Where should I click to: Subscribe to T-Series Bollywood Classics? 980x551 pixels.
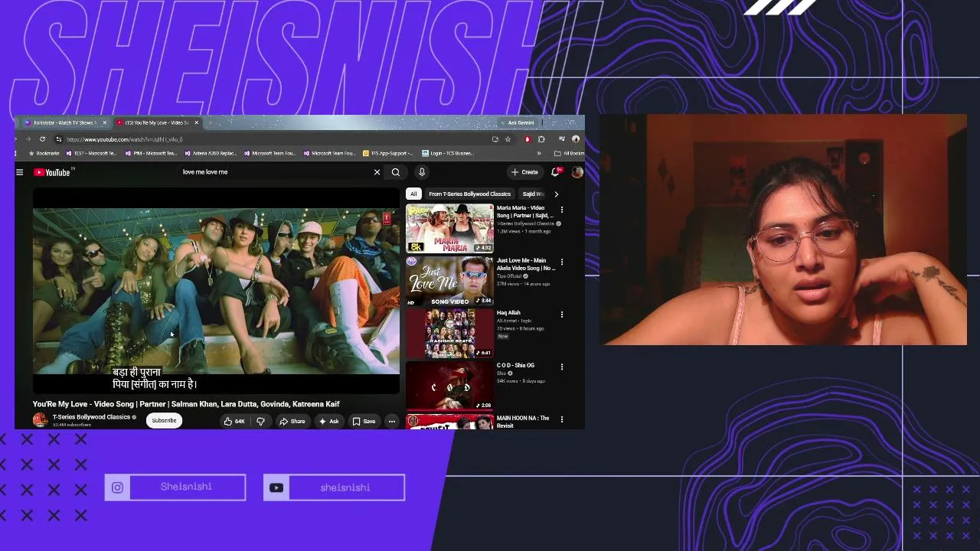point(164,420)
